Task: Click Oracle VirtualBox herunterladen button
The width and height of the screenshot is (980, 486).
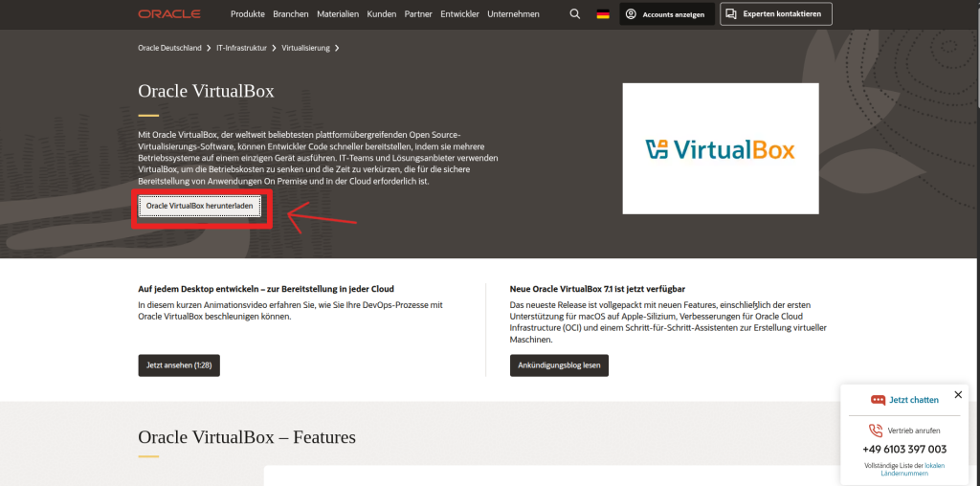Action: (199, 206)
